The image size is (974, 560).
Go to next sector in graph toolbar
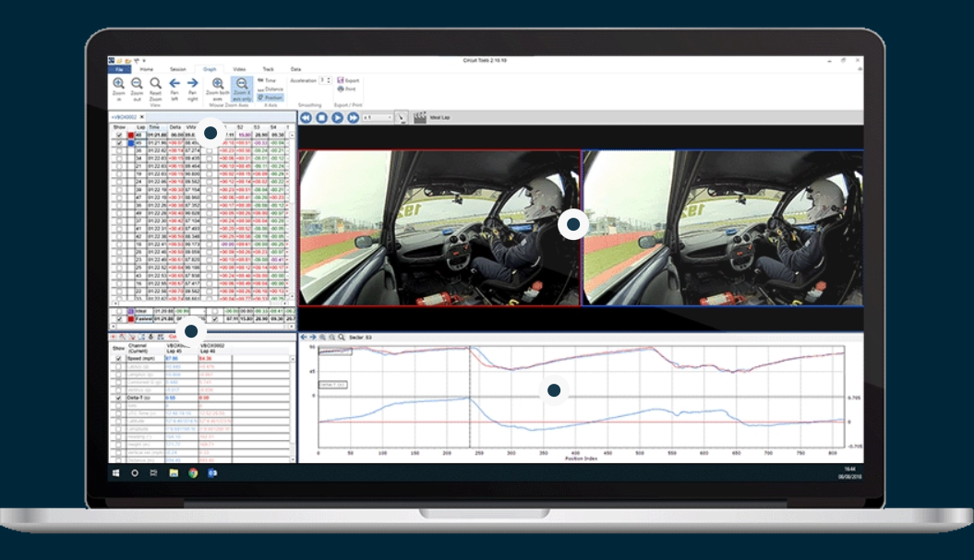[313, 337]
